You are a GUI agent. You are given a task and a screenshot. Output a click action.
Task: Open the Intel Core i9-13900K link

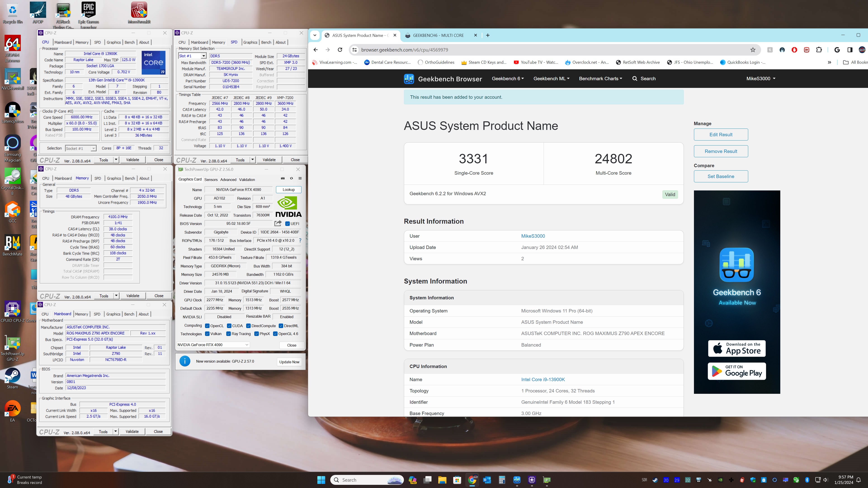(543, 380)
